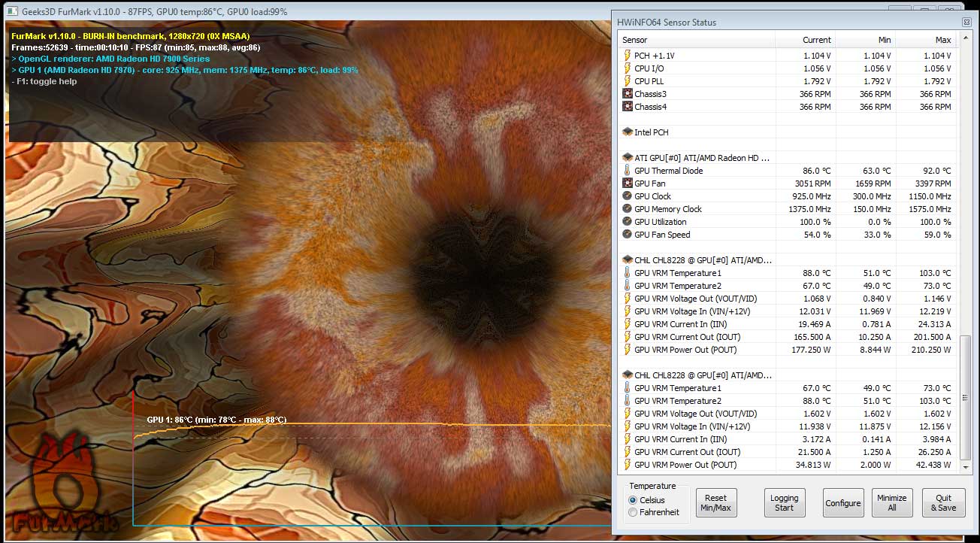Select the 12.031 V VRM Voltage In value
The width and height of the screenshot is (980, 543).
pos(814,311)
